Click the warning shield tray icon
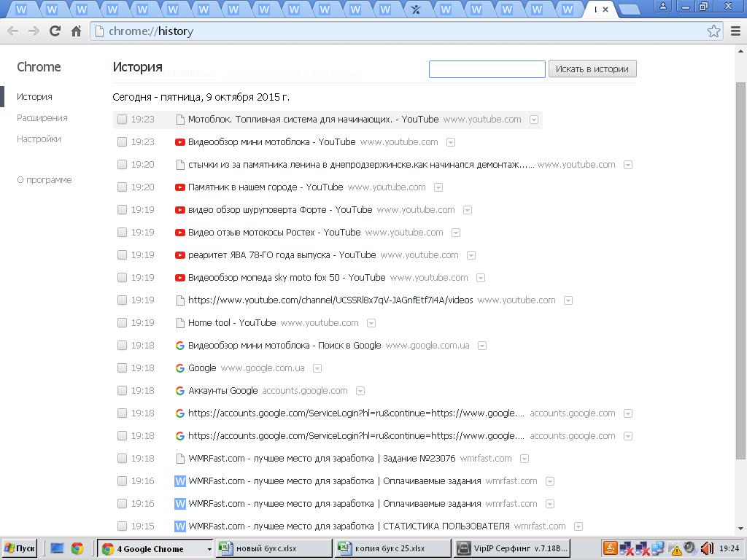This screenshot has width=747, height=560. (x=676, y=550)
